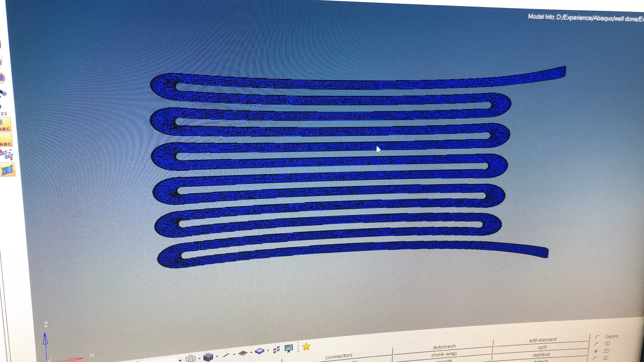The image size is (644, 362).
Task: Open dropdown next to shaded cube icon
Action: [217, 356]
